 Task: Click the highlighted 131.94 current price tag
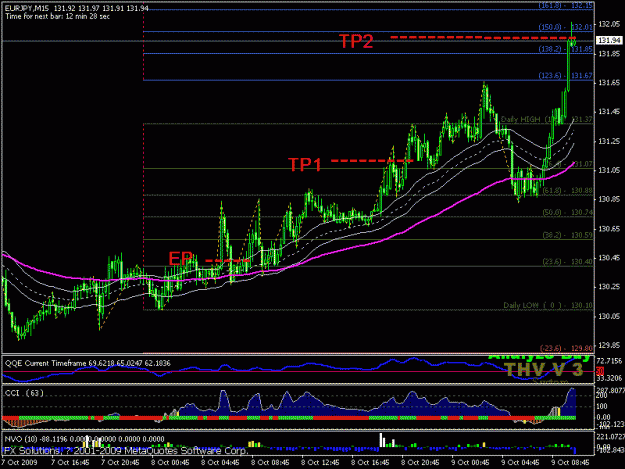(x=609, y=40)
